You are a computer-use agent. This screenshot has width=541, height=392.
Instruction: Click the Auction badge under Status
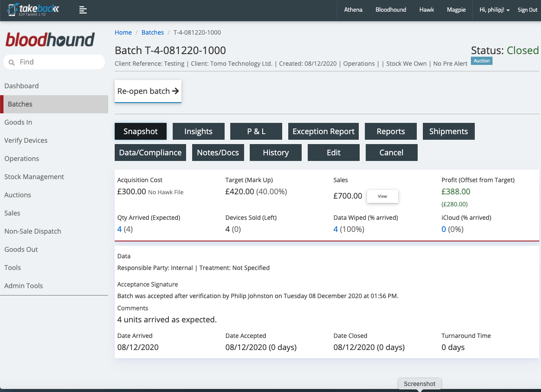pyautogui.click(x=482, y=61)
